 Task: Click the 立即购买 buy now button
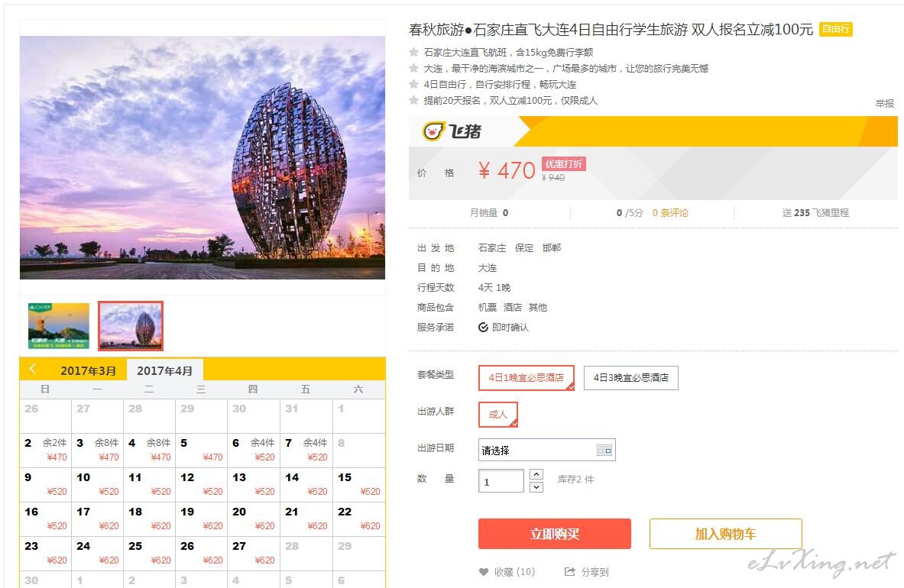click(x=555, y=534)
